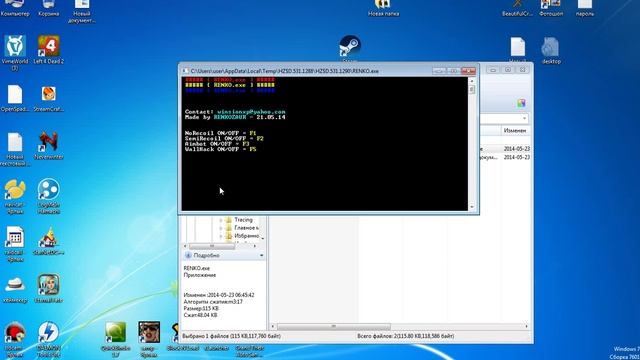This screenshot has height=360, width=640.
Task: Open the Новая папка desktop folder
Action: click(383, 8)
